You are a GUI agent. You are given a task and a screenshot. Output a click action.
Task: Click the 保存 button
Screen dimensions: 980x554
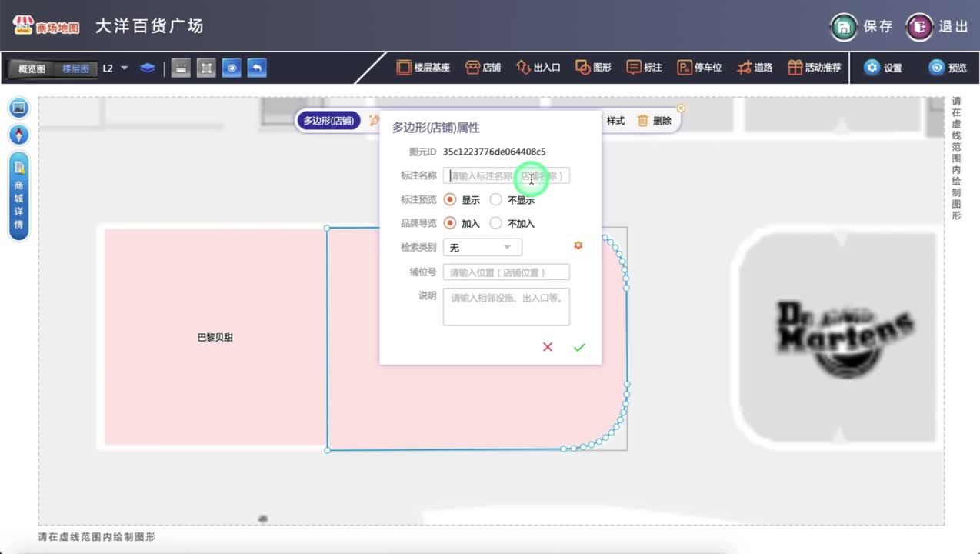862,27
